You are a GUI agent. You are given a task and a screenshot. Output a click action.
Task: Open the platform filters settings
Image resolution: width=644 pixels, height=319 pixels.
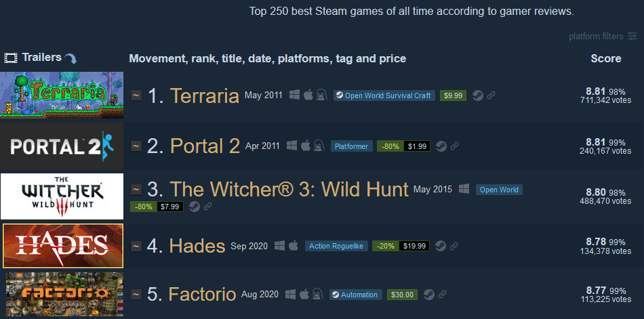click(602, 36)
